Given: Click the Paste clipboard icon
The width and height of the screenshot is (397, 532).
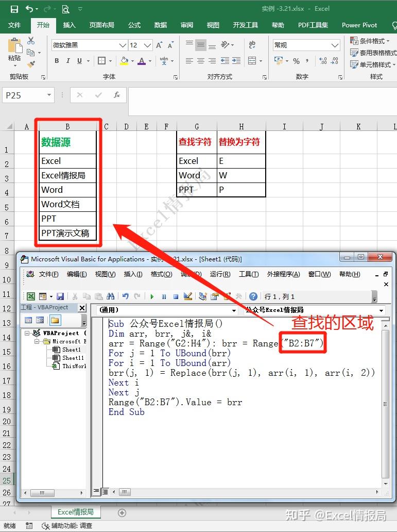Looking at the screenshot, I should click(x=14, y=46).
